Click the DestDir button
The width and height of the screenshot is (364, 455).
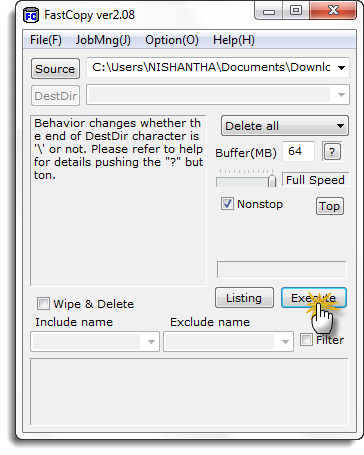click(x=55, y=96)
